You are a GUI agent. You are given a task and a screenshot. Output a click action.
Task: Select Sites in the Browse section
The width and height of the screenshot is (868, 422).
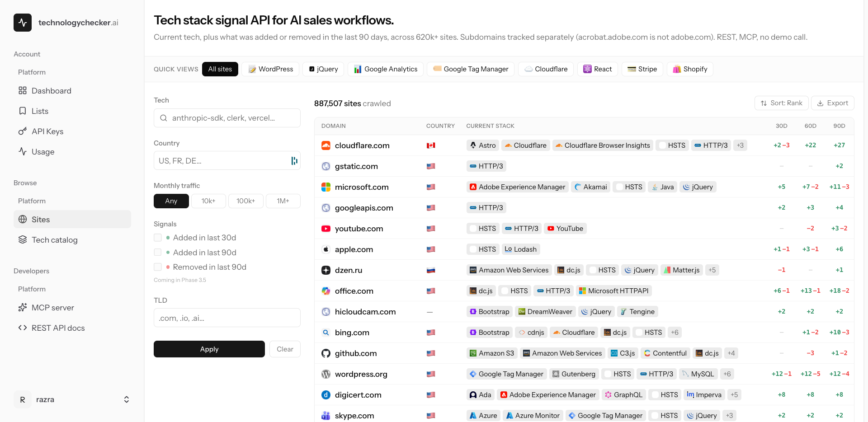coord(72,219)
